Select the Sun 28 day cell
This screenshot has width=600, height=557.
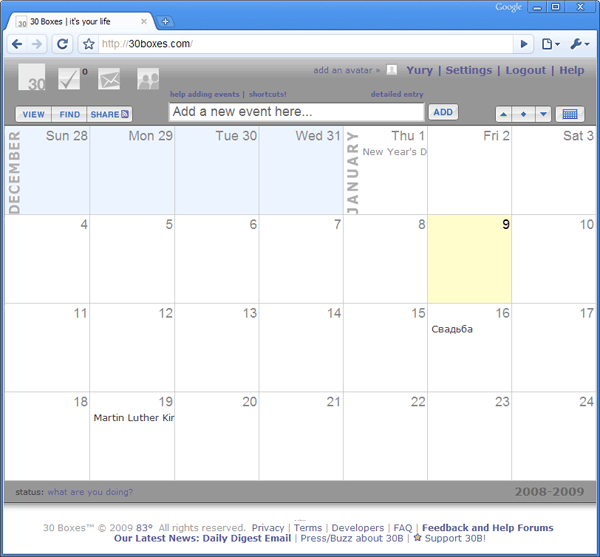[47, 171]
